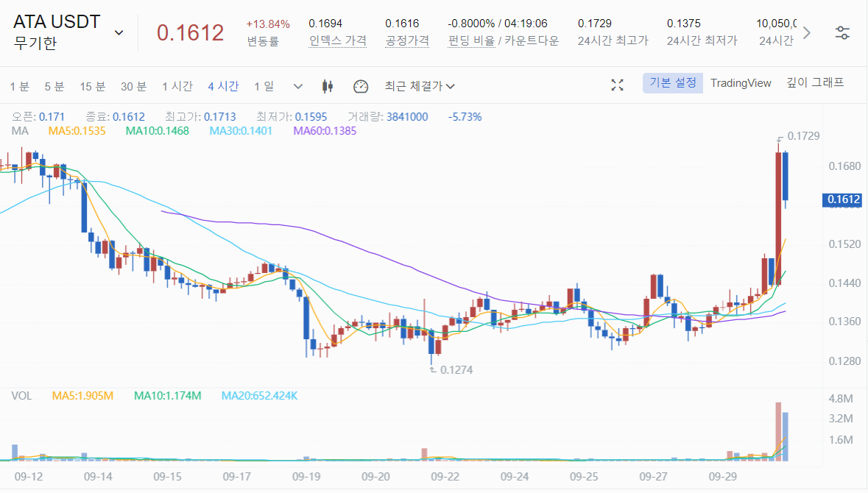
Task: Select the 30 분 timeframe
Action: point(133,86)
